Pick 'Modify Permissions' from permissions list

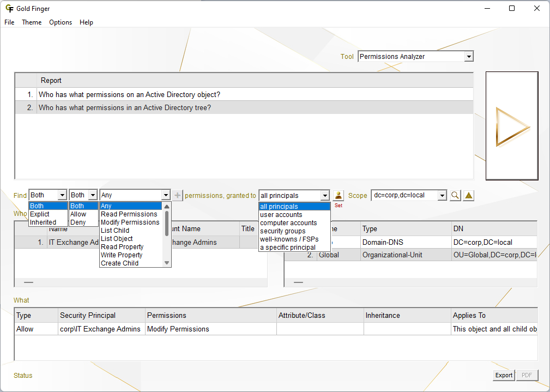coord(130,222)
